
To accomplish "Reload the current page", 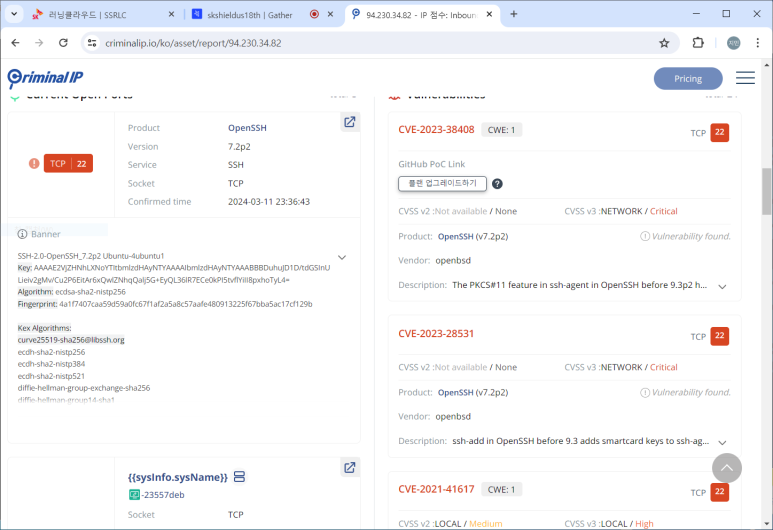I will pyautogui.click(x=63, y=43).
